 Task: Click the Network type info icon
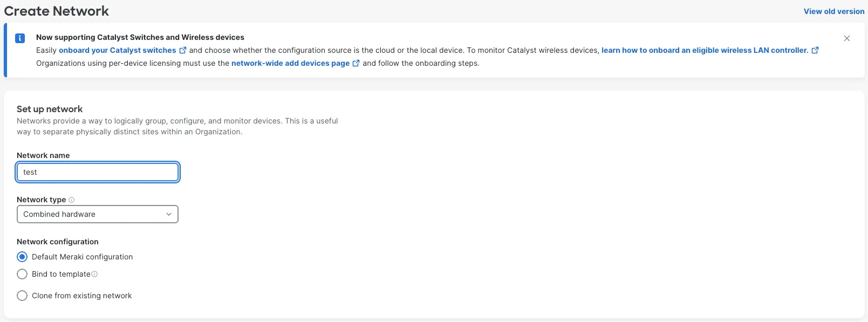(72, 200)
